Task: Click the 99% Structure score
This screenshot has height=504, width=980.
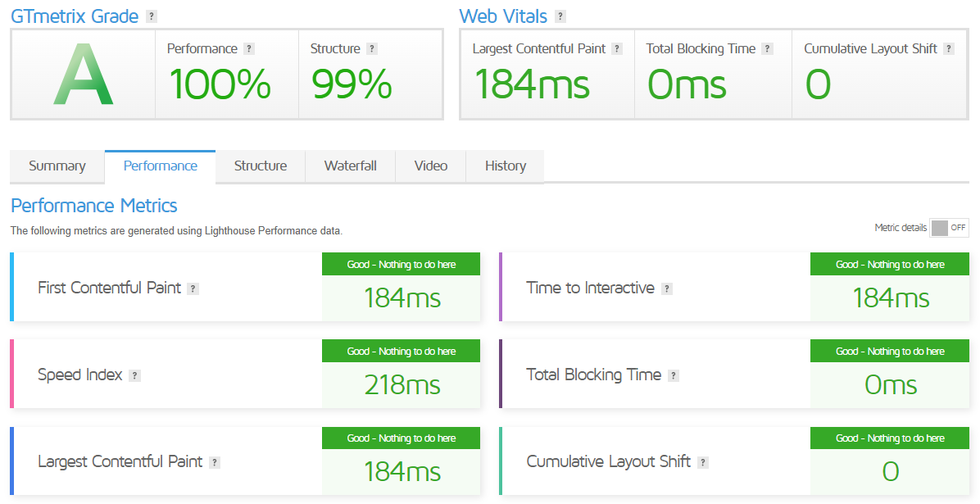Action: 352,84
